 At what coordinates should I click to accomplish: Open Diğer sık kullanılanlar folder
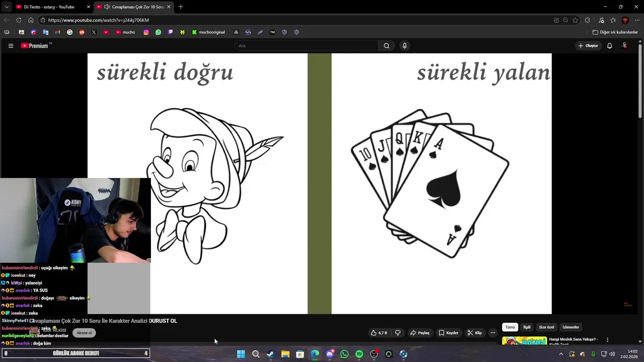point(615,32)
